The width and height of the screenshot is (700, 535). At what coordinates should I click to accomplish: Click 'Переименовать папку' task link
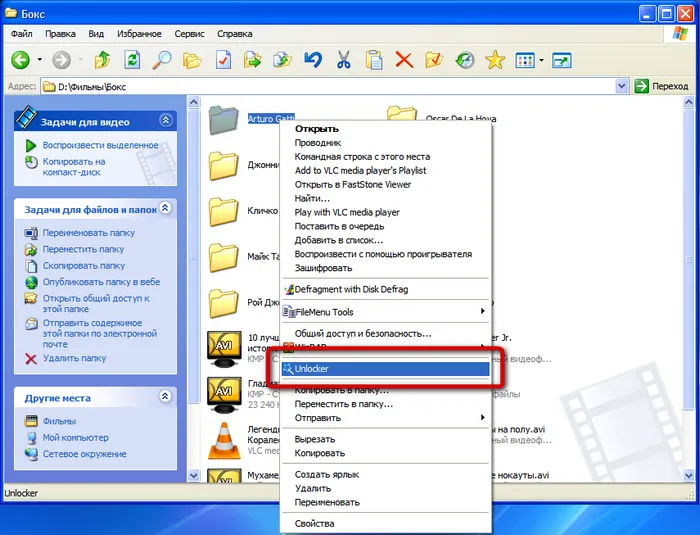coord(88,233)
